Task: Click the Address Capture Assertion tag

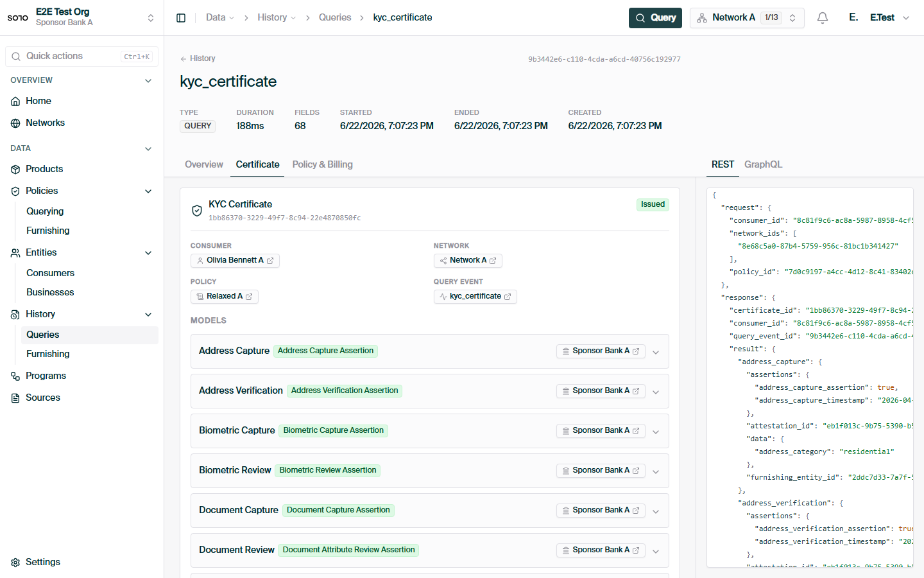Action: [325, 351]
